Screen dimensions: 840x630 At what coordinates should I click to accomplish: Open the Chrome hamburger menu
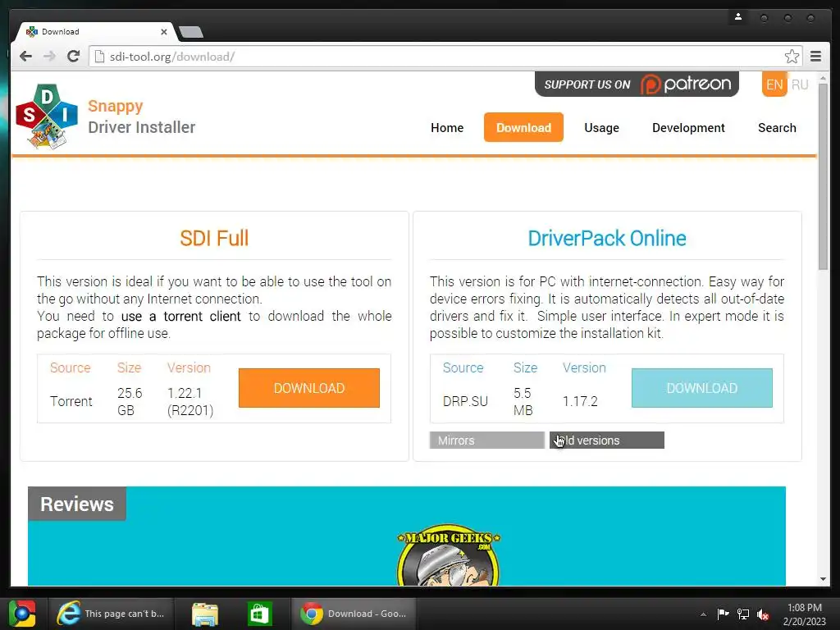pyautogui.click(x=815, y=57)
